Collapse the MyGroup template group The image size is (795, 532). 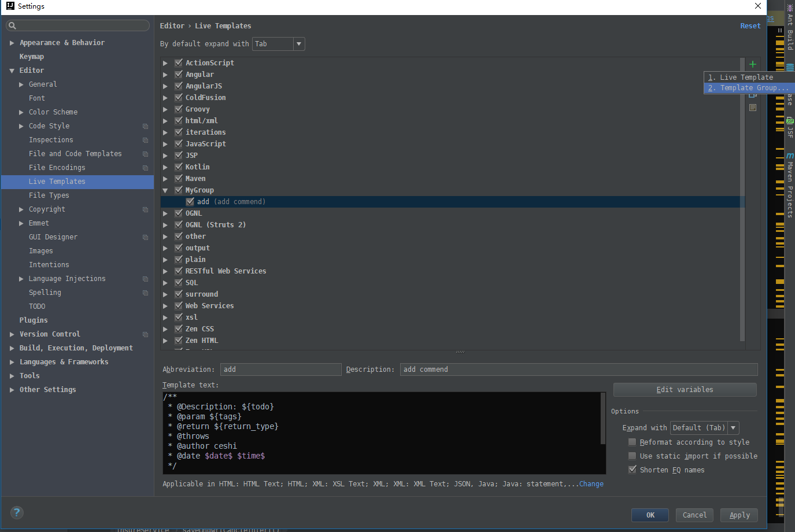165,190
